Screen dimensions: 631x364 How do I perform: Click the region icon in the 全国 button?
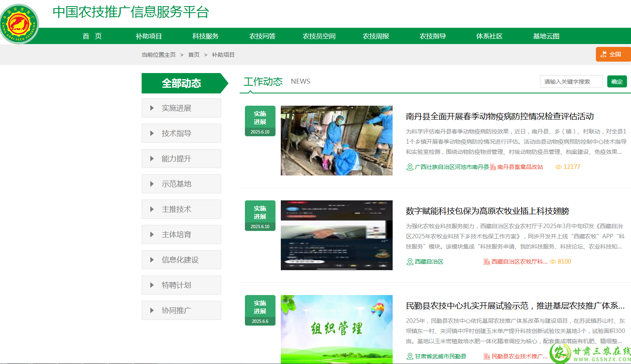[604, 54]
